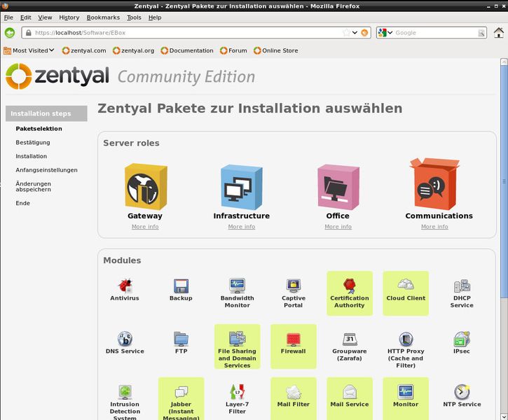The height and width of the screenshot is (420, 508).
Task: Open the History menu
Action: [69, 17]
